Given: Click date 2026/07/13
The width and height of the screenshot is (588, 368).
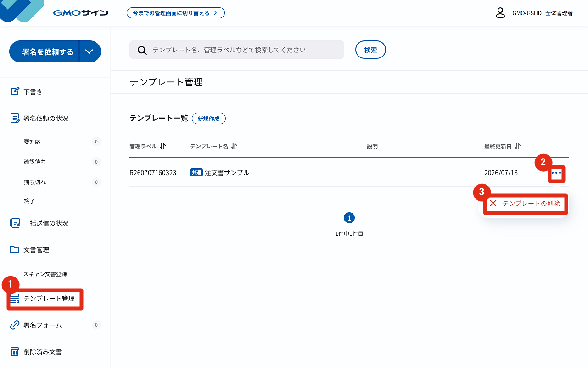Looking at the screenshot, I should pos(501,173).
